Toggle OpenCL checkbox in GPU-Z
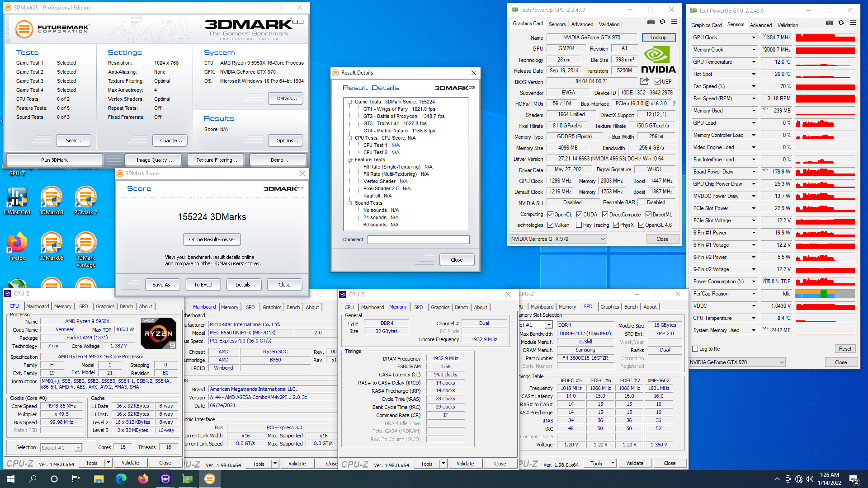 click(550, 215)
